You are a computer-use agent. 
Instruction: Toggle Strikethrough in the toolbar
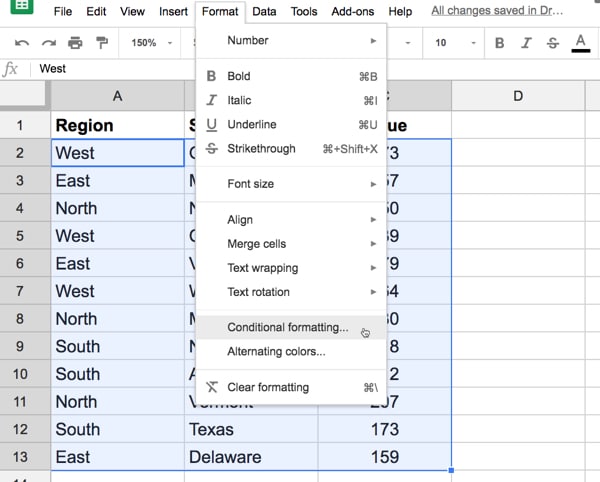(x=553, y=43)
